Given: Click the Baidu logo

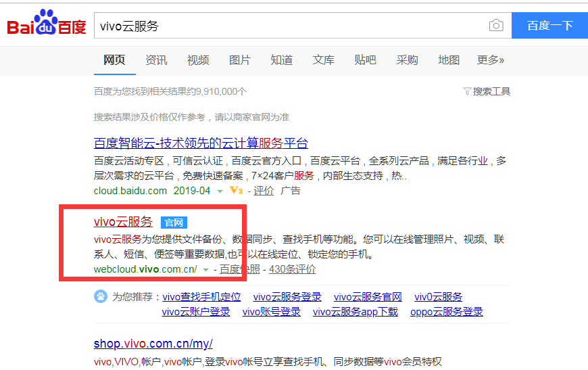Looking at the screenshot, I should pyautogui.click(x=47, y=22).
